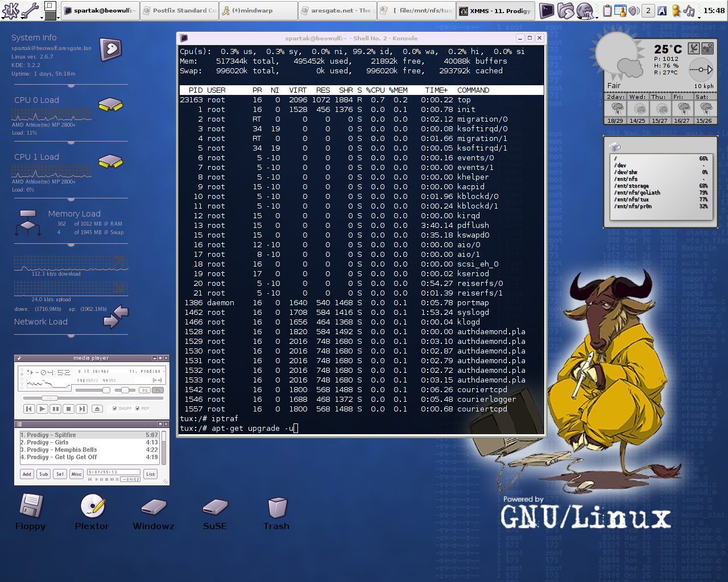Click the weather widget camera icon
This screenshot has width=728, height=582.
(708, 48)
